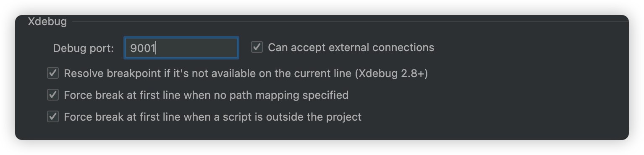The width and height of the screenshot is (644, 155).
Task: Click the checkmark icon next to Resolve breakpoint
Action: (52, 73)
